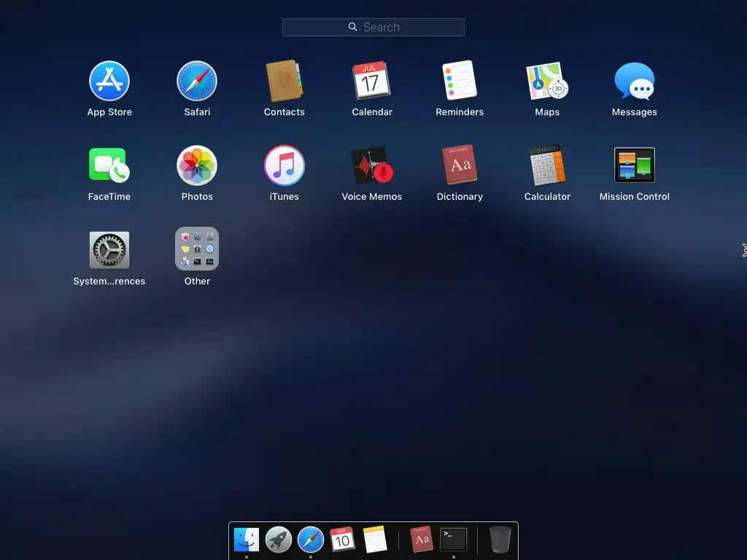Open the Maps app
This screenshot has height=560, width=747.
(547, 81)
